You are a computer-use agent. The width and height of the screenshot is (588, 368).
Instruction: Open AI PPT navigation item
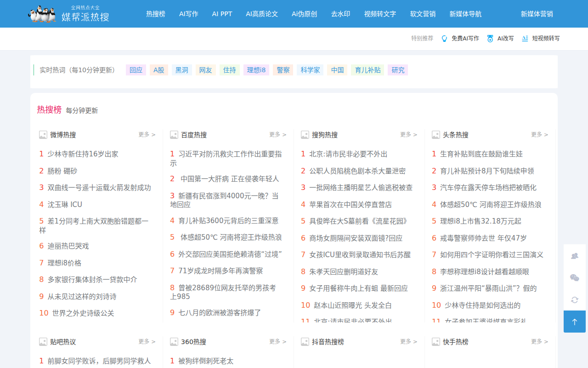(222, 14)
